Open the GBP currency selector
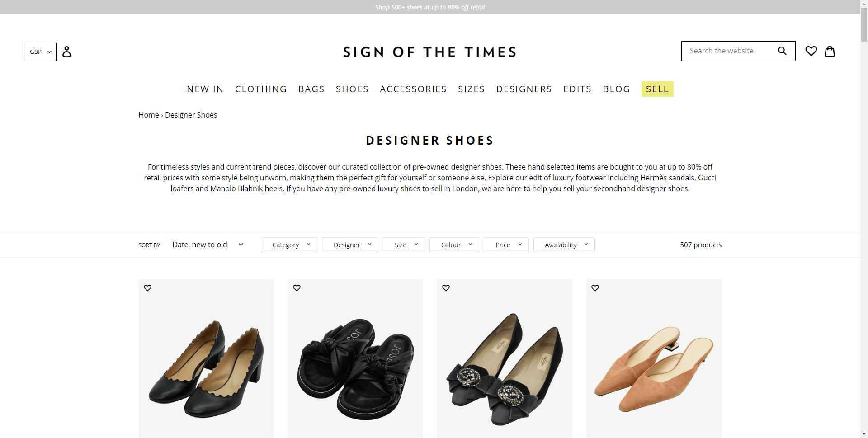The height and width of the screenshot is (438, 868). (41, 52)
